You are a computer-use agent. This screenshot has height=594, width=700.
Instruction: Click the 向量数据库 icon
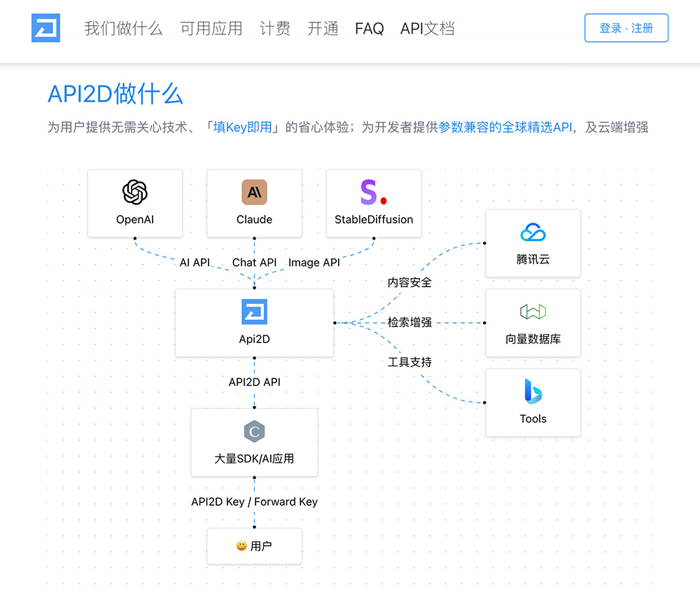coord(533,312)
